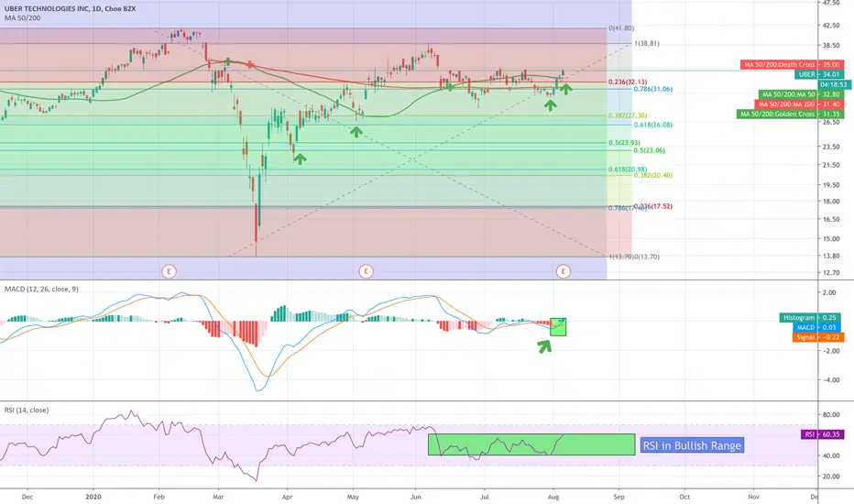Image resolution: width=854 pixels, height=504 pixels.
Task: Click the 1(38.81) Fibonacci level label
Action: 647,44
